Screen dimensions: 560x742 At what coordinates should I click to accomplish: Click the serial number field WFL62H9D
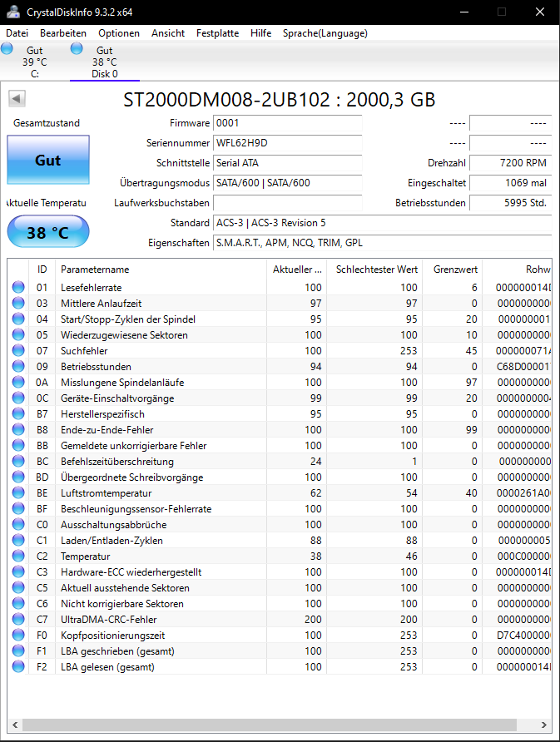tap(287, 143)
